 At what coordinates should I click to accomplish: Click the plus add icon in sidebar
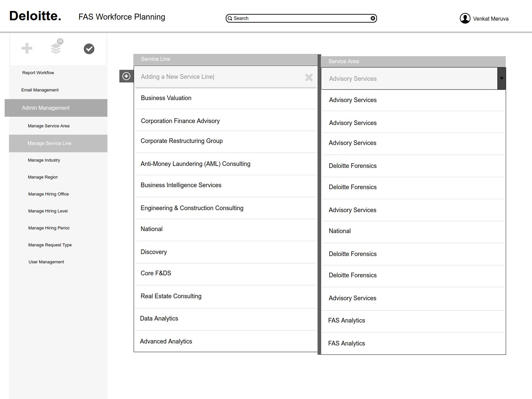coord(27,48)
